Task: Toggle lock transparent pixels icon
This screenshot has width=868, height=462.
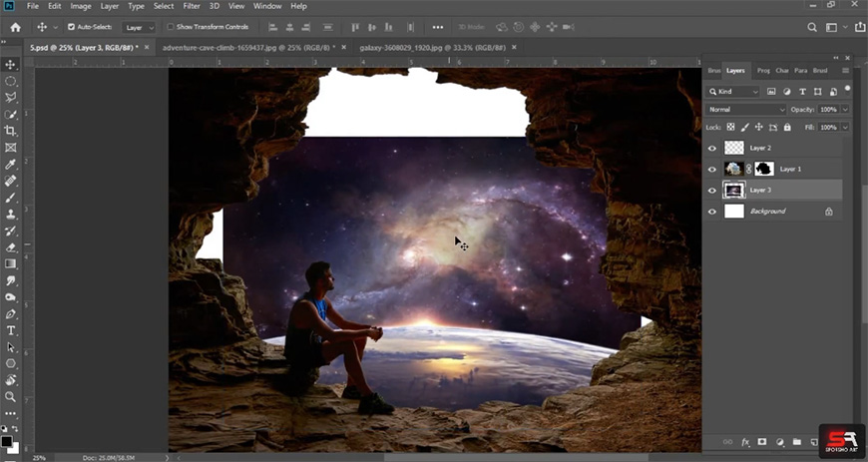Action: tap(730, 127)
